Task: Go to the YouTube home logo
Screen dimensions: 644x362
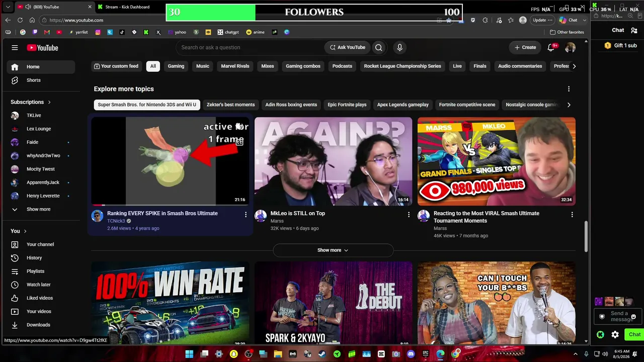Action: click(x=42, y=48)
